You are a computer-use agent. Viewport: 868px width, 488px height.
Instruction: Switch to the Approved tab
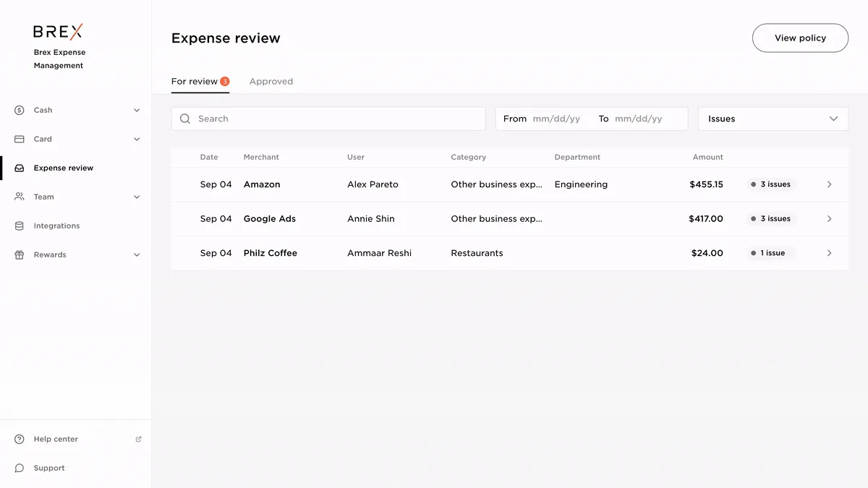click(x=271, y=82)
